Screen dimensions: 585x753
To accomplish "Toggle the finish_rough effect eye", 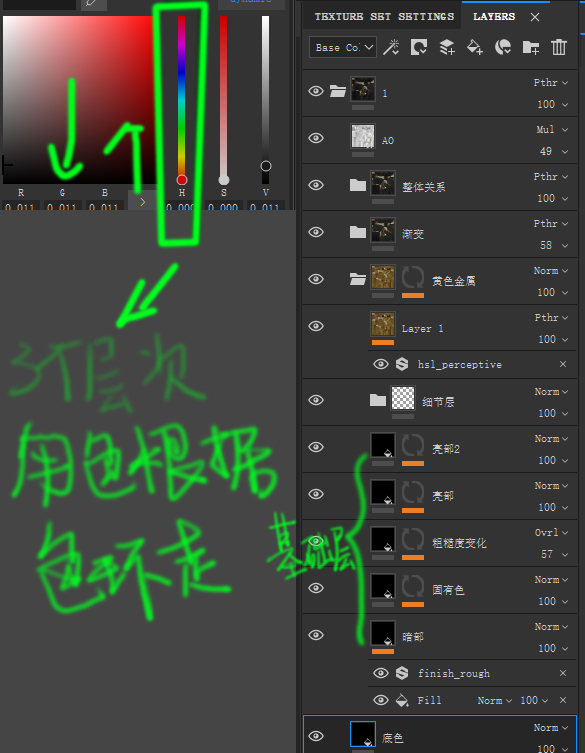I will coord(381,673).
